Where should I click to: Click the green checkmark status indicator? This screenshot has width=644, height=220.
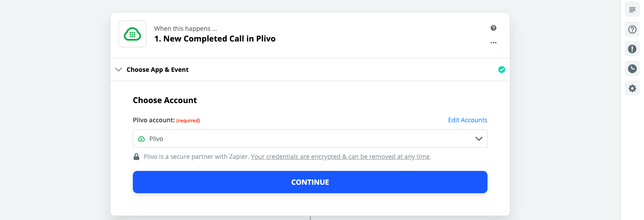502,70
